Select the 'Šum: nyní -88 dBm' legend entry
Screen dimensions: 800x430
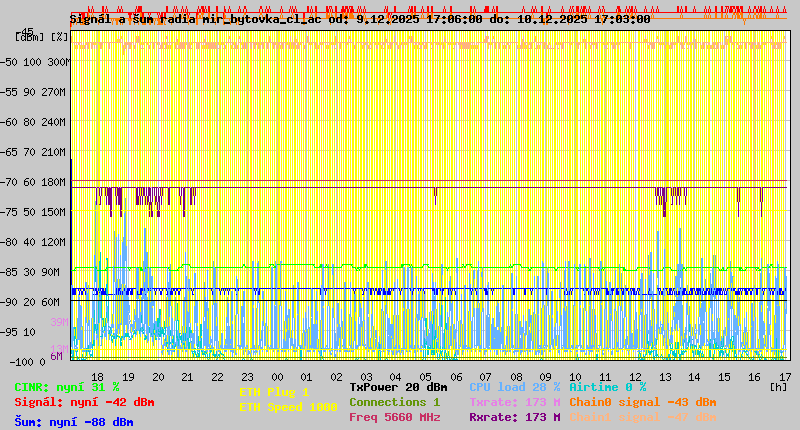tap(74, 422)
